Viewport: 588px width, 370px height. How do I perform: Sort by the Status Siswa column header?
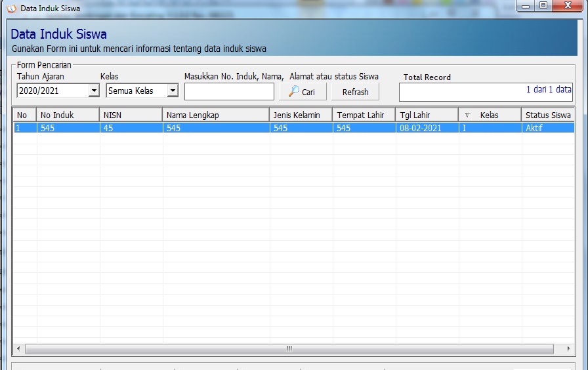(548, 115)
